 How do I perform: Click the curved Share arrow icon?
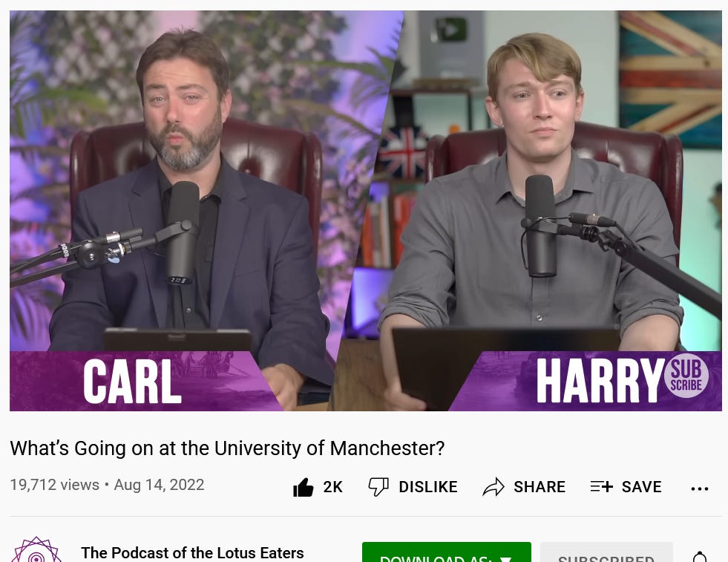493,487
